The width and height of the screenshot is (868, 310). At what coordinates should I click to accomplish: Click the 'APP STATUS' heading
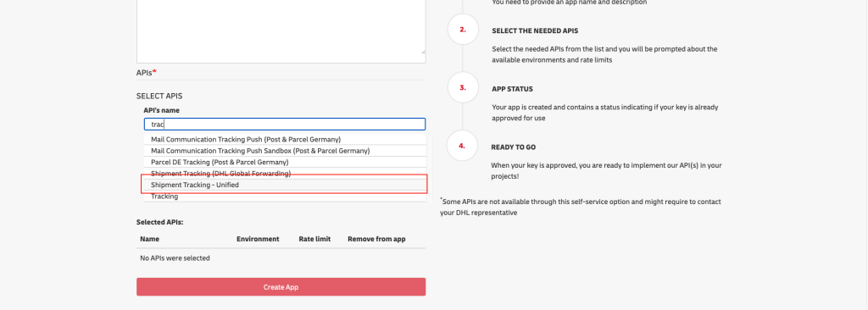point(513,89)
